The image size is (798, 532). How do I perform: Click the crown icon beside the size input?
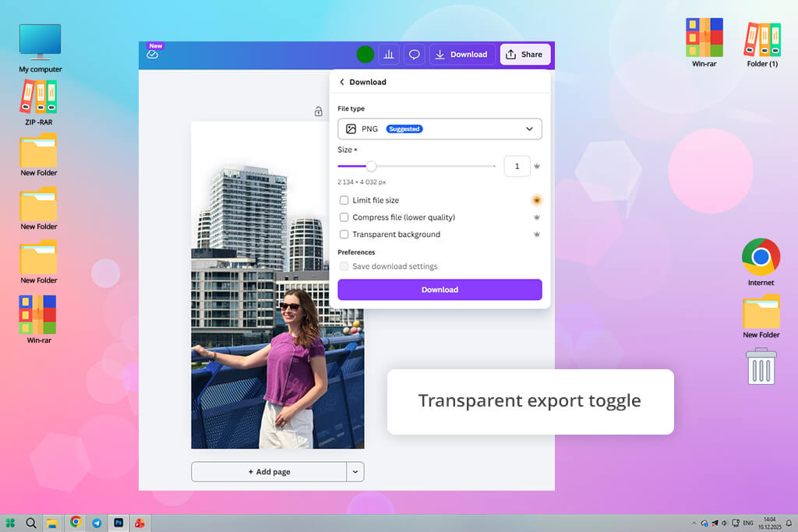click(536, 167)
